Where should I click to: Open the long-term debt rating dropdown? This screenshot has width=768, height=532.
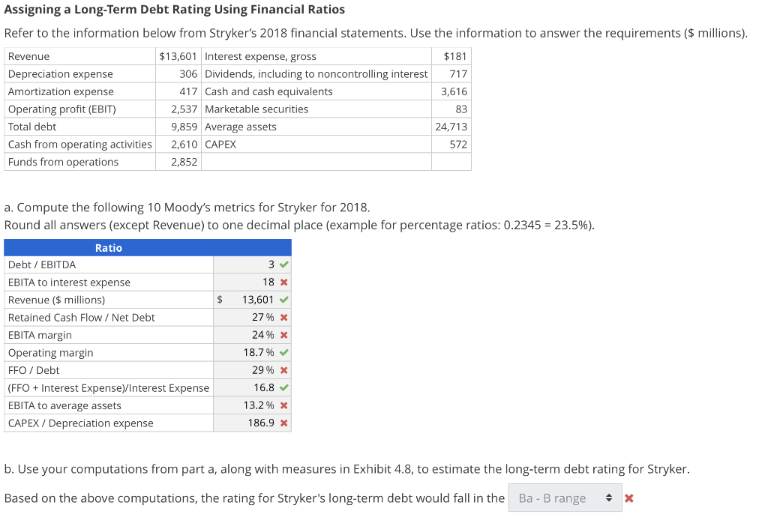click(565, 498)
